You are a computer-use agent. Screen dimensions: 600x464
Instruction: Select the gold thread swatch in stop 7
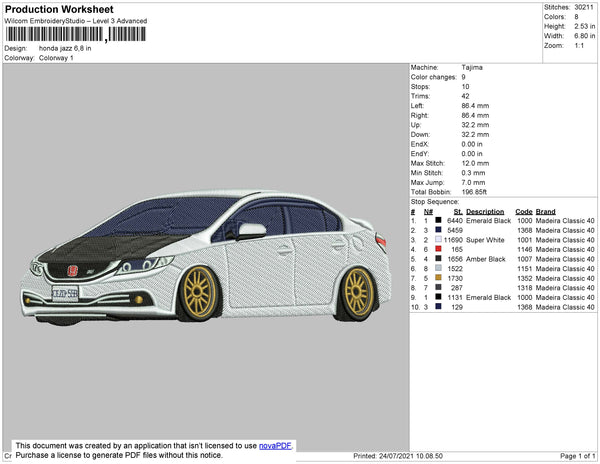coord(437,278)
